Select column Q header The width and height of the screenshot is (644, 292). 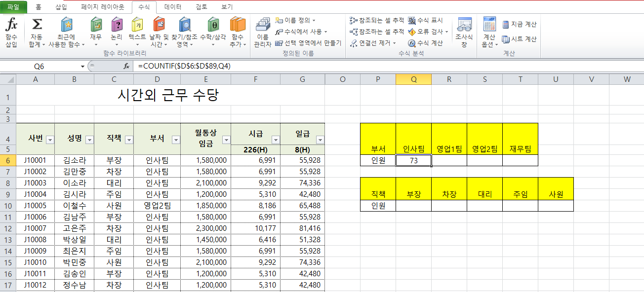tap(413, 79)
